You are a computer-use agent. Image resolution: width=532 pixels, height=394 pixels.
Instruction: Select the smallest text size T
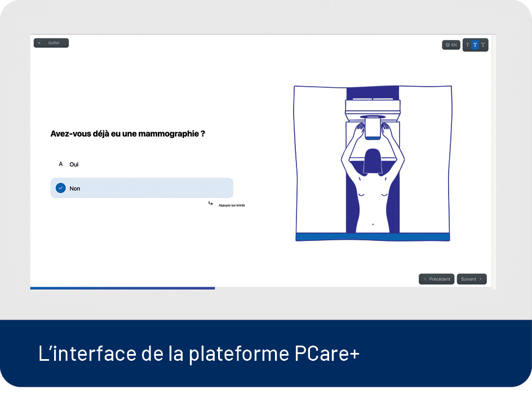pos(467,45)
